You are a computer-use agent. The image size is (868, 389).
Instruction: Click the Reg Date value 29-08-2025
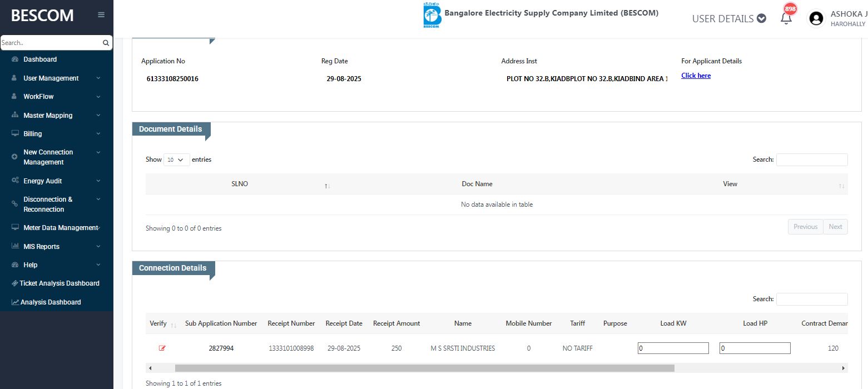tap(344, 79)
